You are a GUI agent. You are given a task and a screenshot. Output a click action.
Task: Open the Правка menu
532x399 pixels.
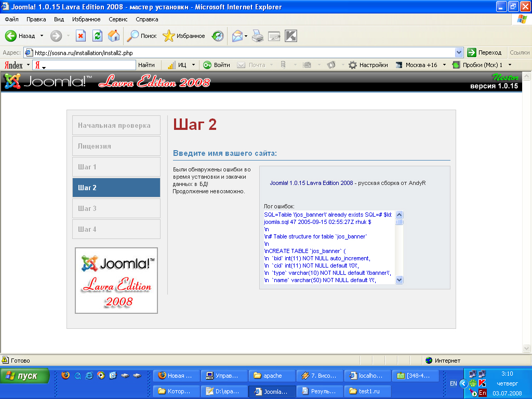pyautogui.click(x=36, y=19)
